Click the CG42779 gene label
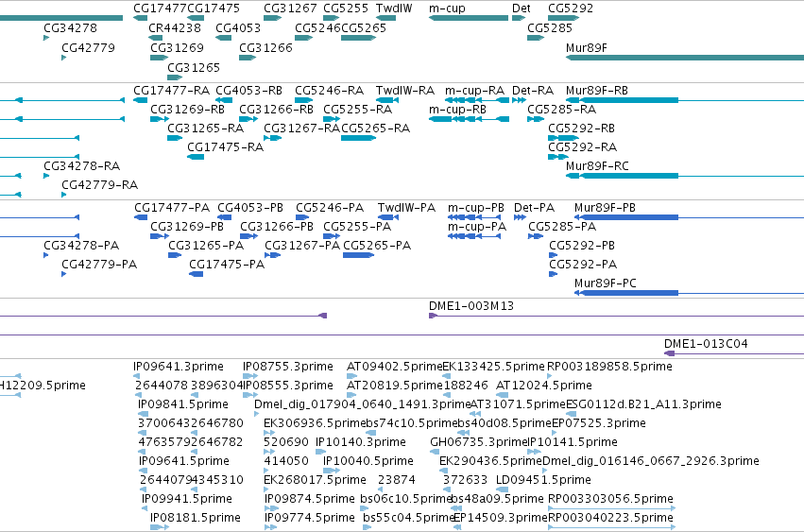 [88, 47]
